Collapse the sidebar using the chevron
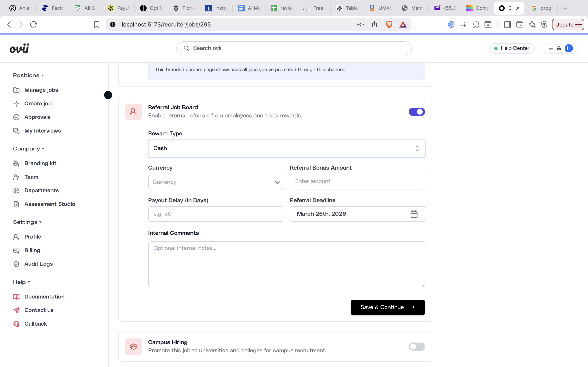This screenshot has width=588, height=367. coord(108,95)
